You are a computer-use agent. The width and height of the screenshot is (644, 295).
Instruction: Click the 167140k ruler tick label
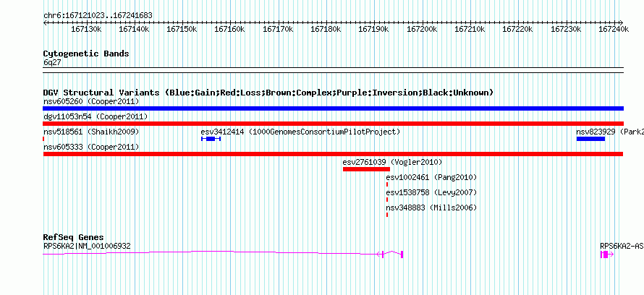pos(134,29)
